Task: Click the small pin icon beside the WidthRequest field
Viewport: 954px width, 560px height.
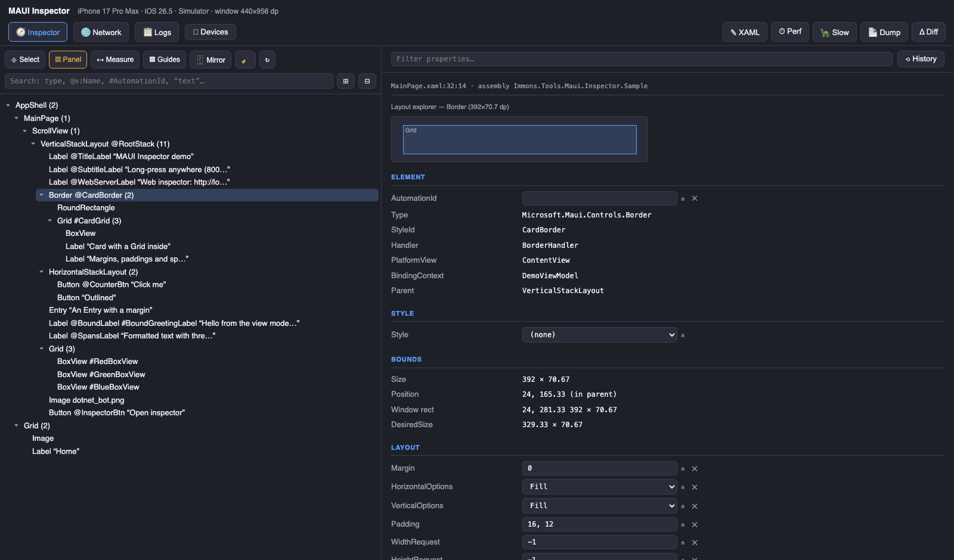Action: click(x=683, y=543)
